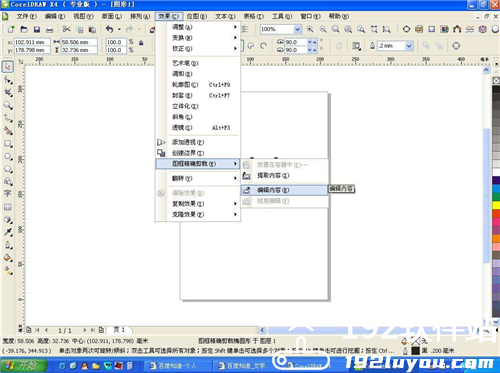This screenshot has width=500, height=373.
Task: Click the Convert to curves circle icon
Action: [456, 46]
